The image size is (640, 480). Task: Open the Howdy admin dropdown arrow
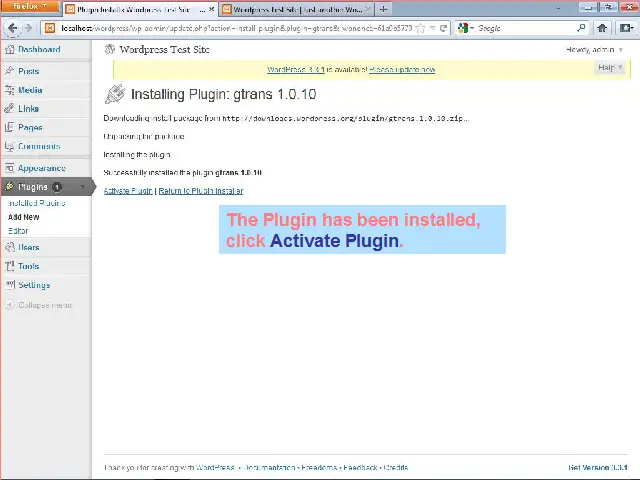click(x=621, y=50)
